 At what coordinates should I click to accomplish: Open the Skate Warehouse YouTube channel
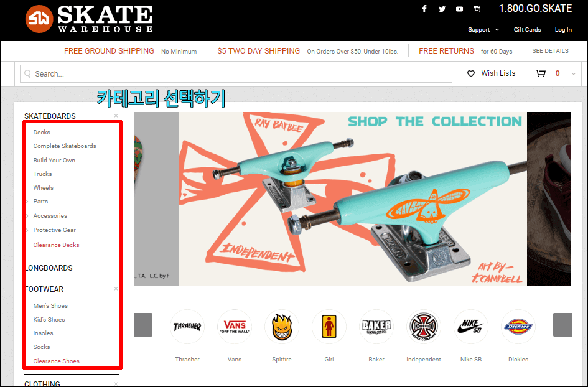459,9
